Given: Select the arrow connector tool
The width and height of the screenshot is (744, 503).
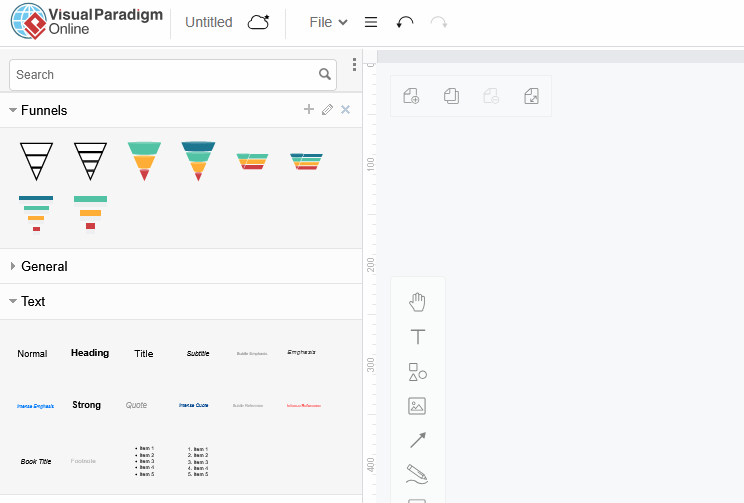Looking at the screenshot, I should (x=418, y=440).
